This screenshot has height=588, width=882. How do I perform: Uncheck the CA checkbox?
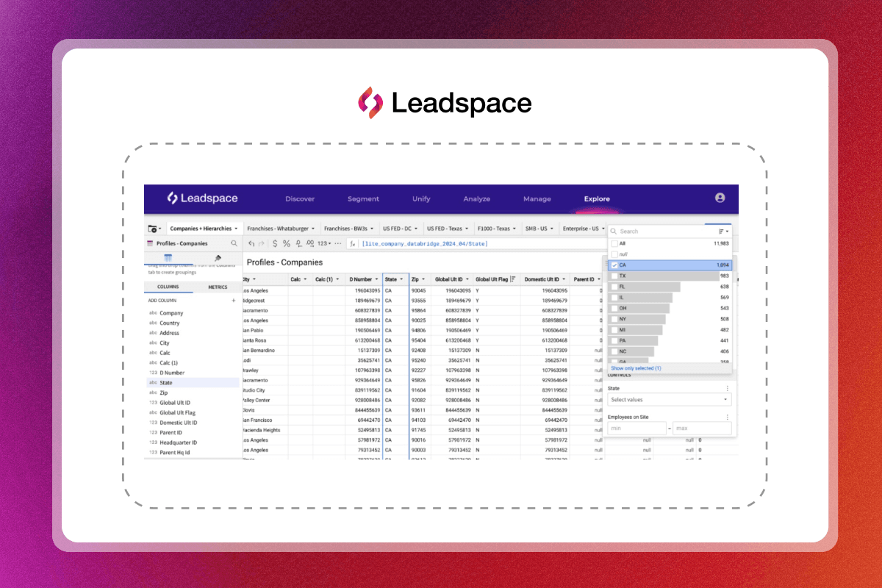click(x=614, y=265)
